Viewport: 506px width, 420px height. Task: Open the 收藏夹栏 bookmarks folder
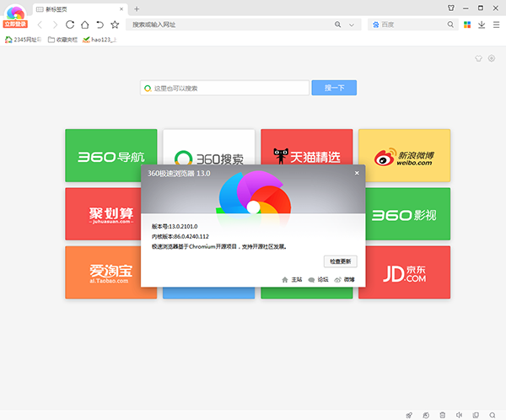tap(63, 40)
